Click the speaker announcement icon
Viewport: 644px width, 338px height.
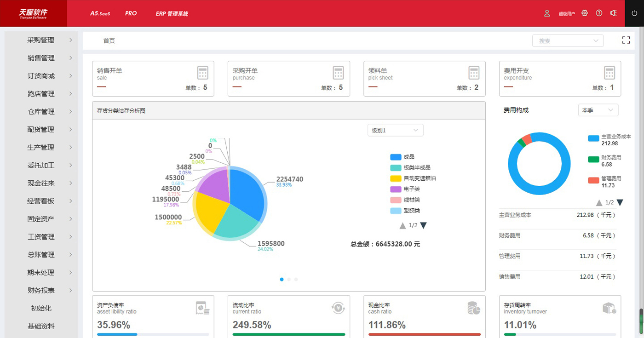[613, 13]
